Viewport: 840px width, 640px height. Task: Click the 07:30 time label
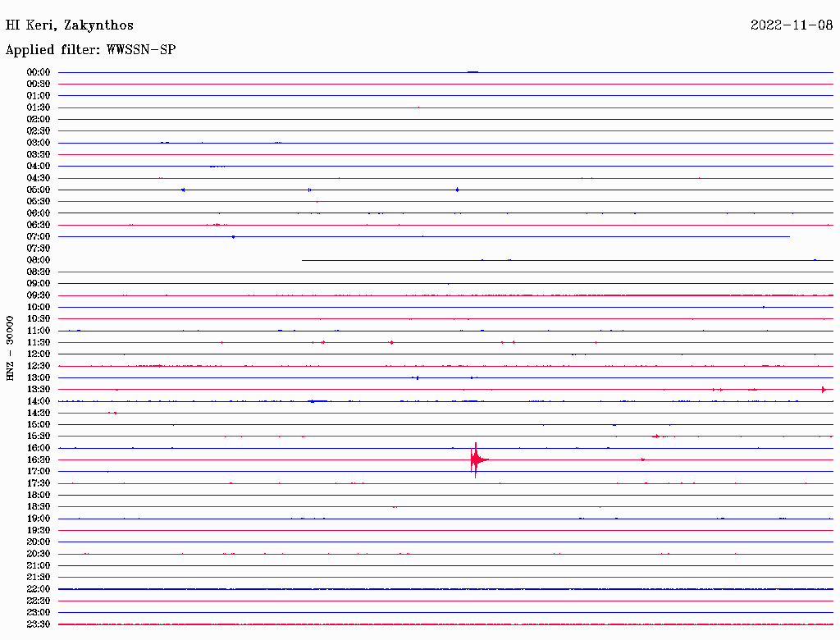click(39, 249)
